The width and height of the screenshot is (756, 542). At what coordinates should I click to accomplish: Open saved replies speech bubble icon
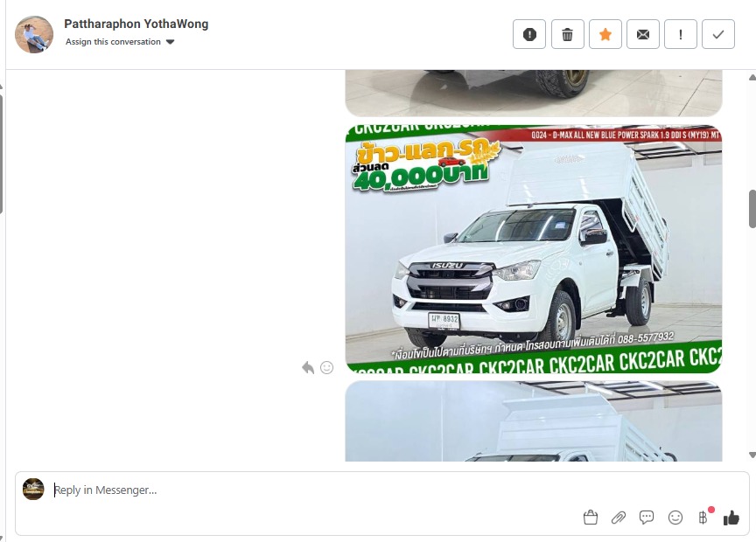(646, 518)
